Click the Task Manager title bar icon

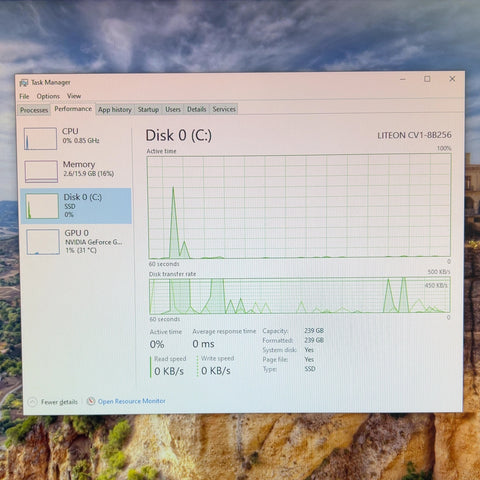[x=24, y=83]
